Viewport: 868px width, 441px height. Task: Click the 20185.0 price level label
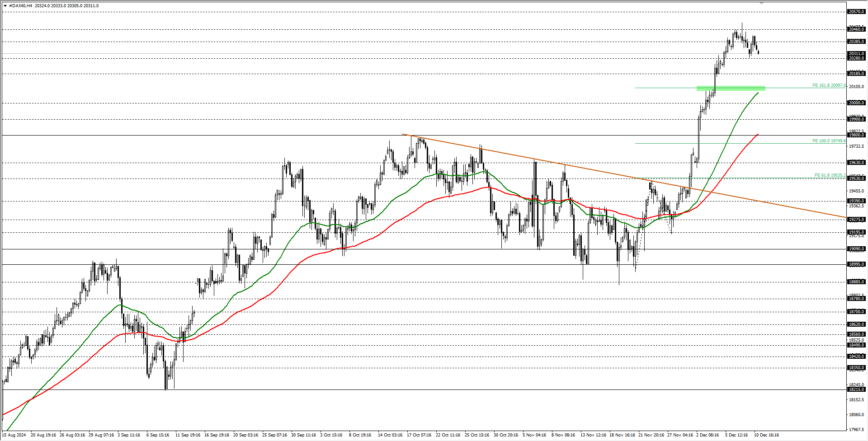pos(857,73)
